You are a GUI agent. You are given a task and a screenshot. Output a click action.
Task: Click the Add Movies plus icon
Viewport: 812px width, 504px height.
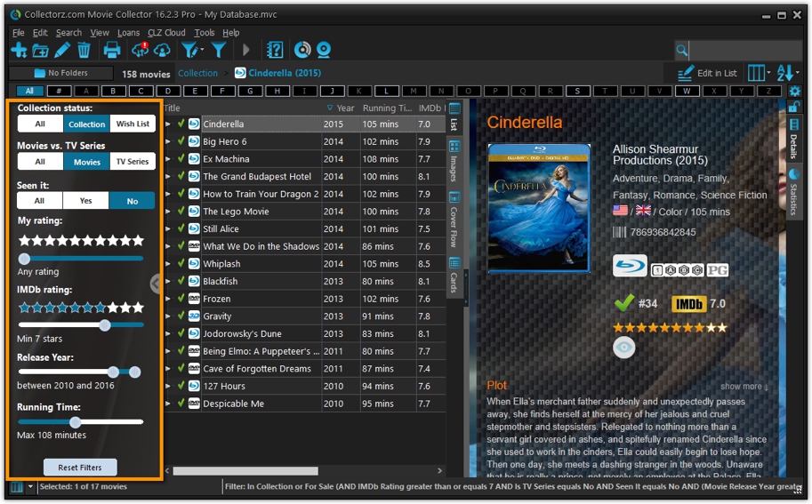19,50
